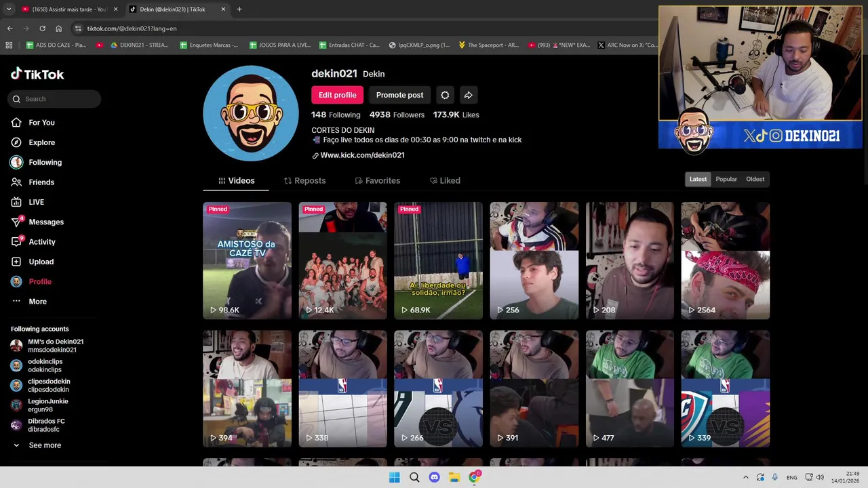
Task: Open the Messages icon with badge
Action: tap(17, 222)
